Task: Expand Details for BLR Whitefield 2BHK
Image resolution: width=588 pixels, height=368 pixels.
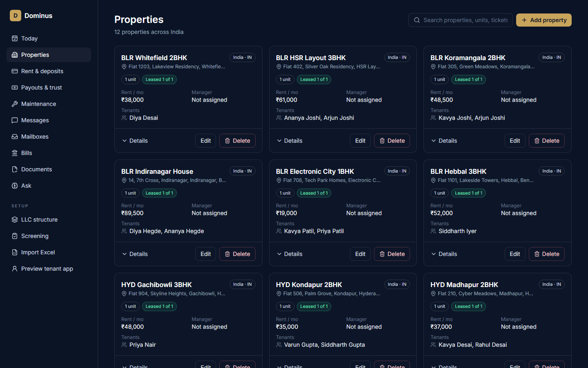Action: tap(135, 141)
